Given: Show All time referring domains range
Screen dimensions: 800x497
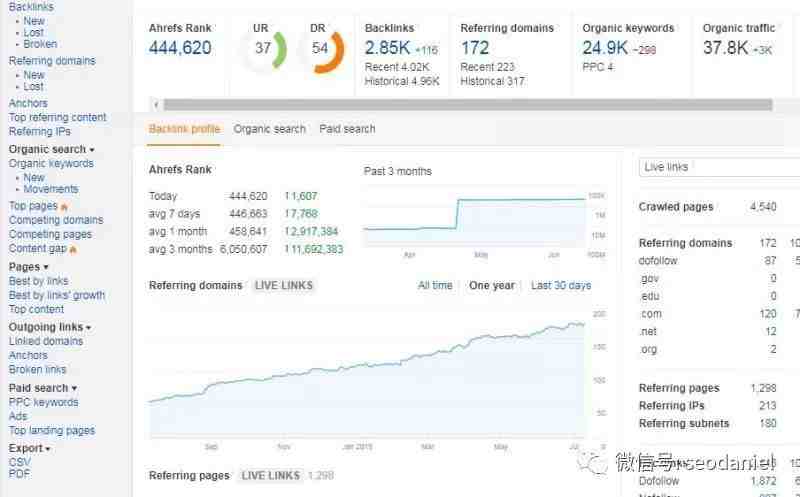Looking at the screenshot, I should coord(435,285).
